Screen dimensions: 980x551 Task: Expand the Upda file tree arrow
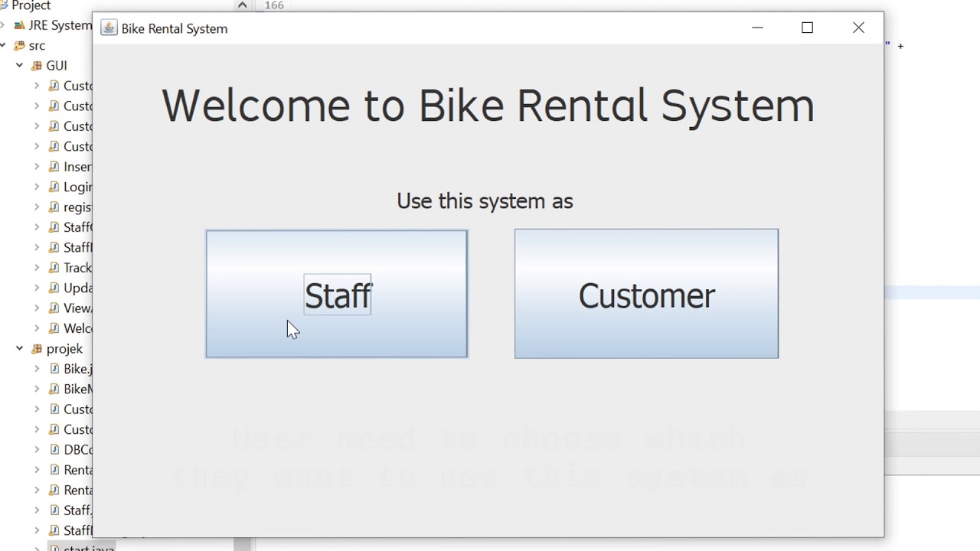tap(37, 288)
